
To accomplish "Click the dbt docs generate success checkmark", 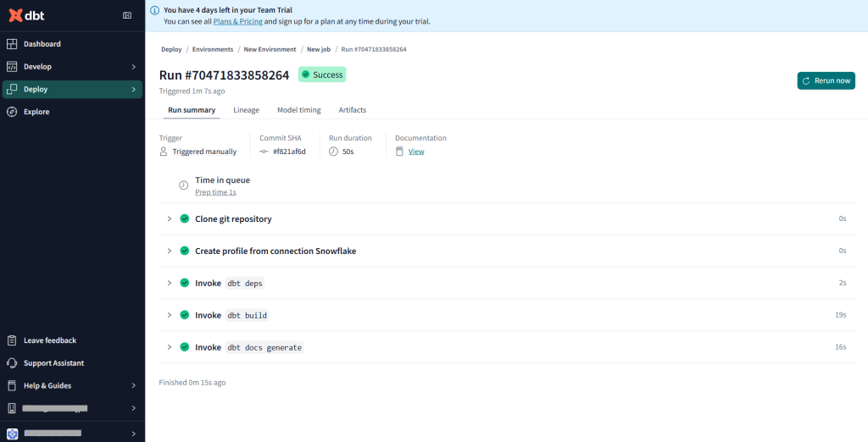I will (185, 347).
